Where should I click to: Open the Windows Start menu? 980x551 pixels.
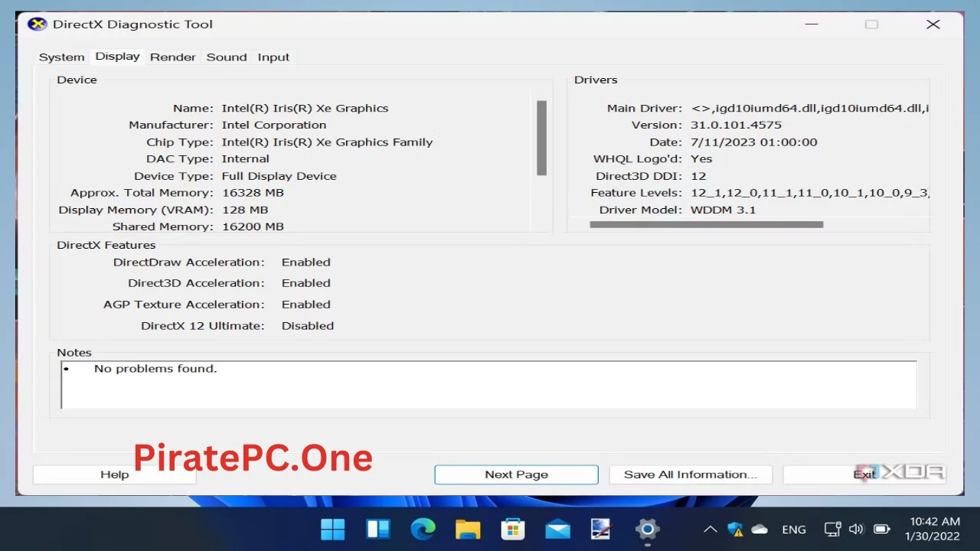(x=332, y=529)
